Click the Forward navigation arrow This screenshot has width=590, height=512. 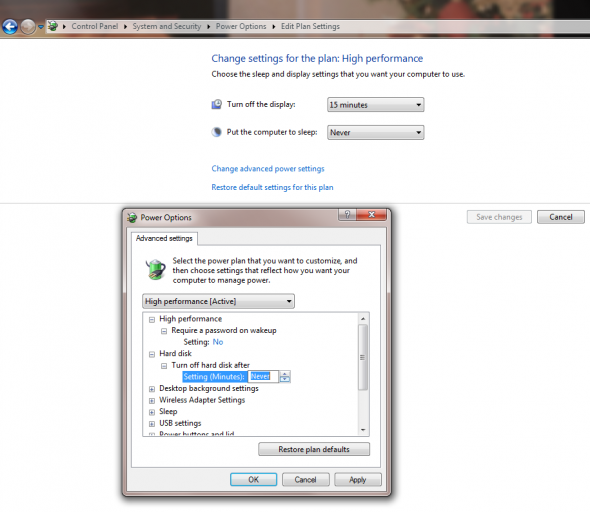28,27
